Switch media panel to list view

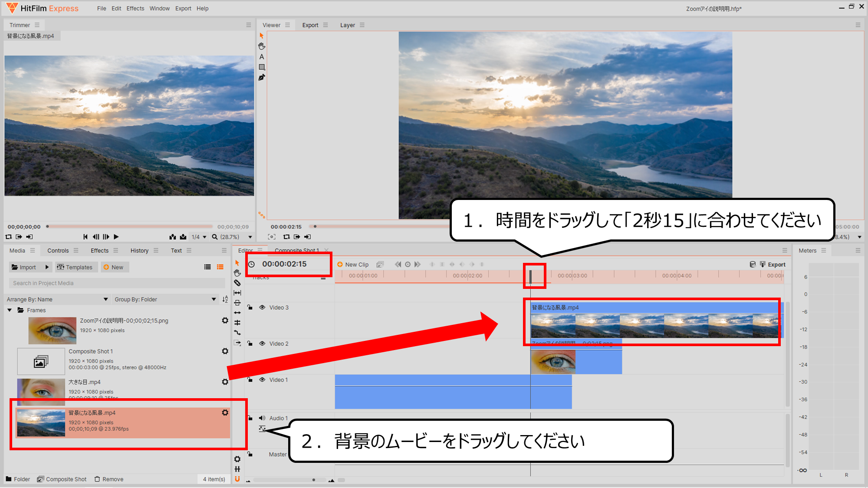pos(207,267)
